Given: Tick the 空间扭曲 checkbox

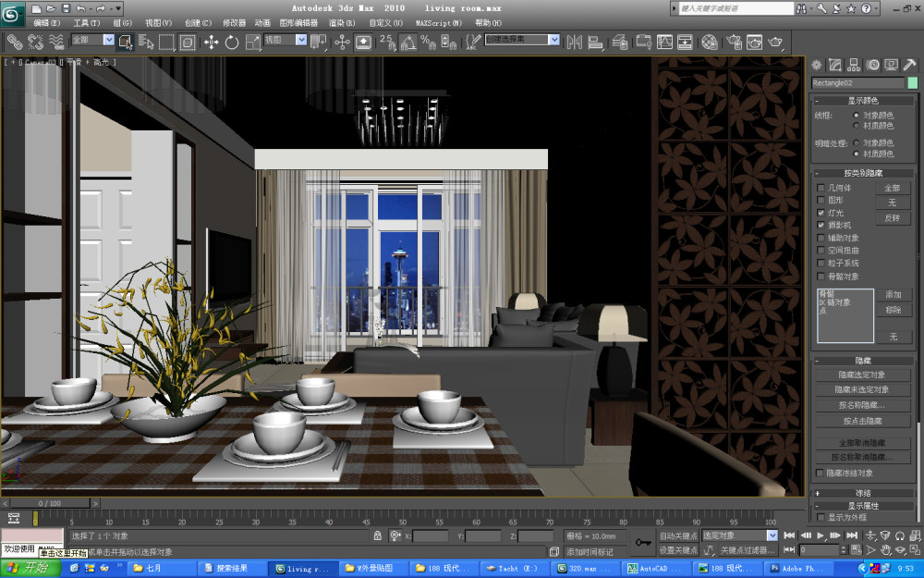Looking at the screenshot, I should [821, 251].
